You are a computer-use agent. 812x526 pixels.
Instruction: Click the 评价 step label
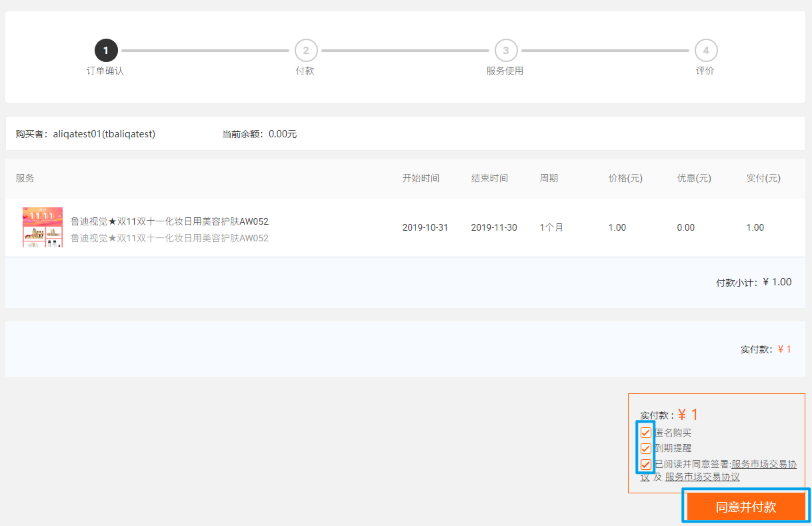click(705, 71)
